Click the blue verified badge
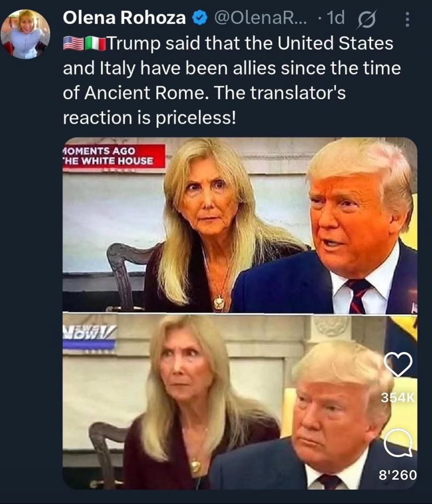The height and width of the screenshot is (504, 432). [x=199, y=18]
